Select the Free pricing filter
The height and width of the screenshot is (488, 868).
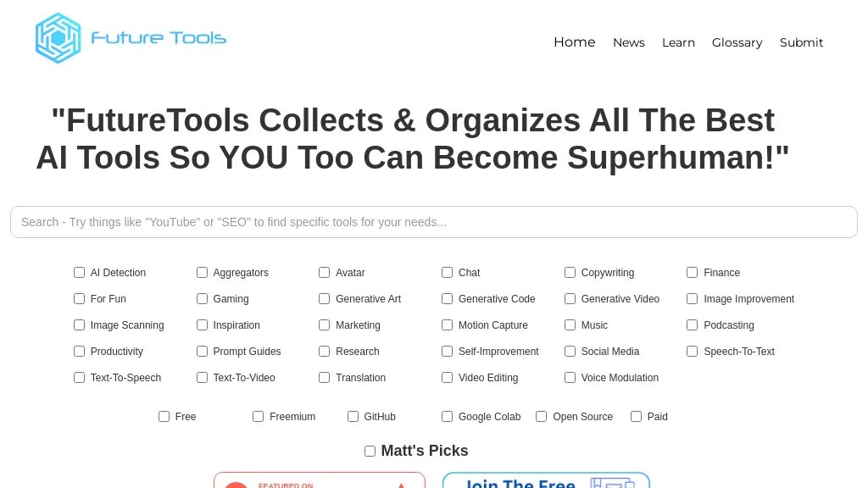164,417
